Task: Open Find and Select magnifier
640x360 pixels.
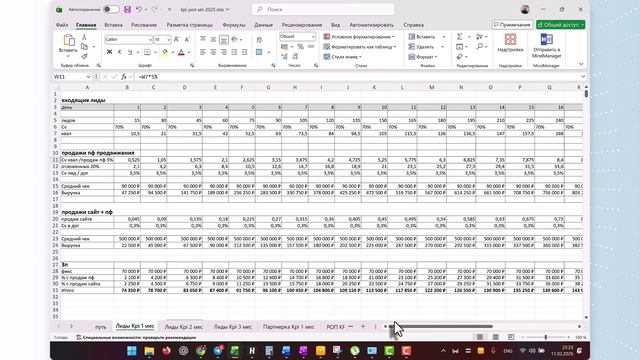Action: 480,47
